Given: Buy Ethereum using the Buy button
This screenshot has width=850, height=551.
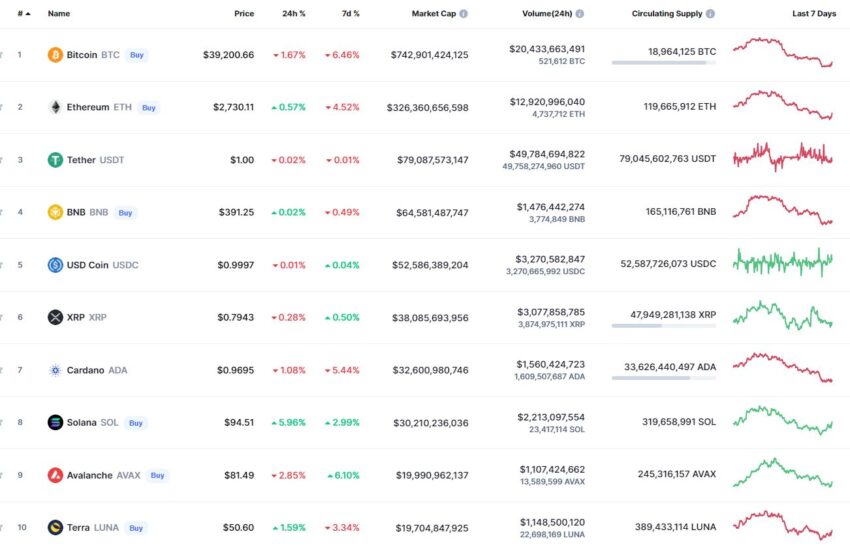Looking at the screenshot, I should coord(149,107).
